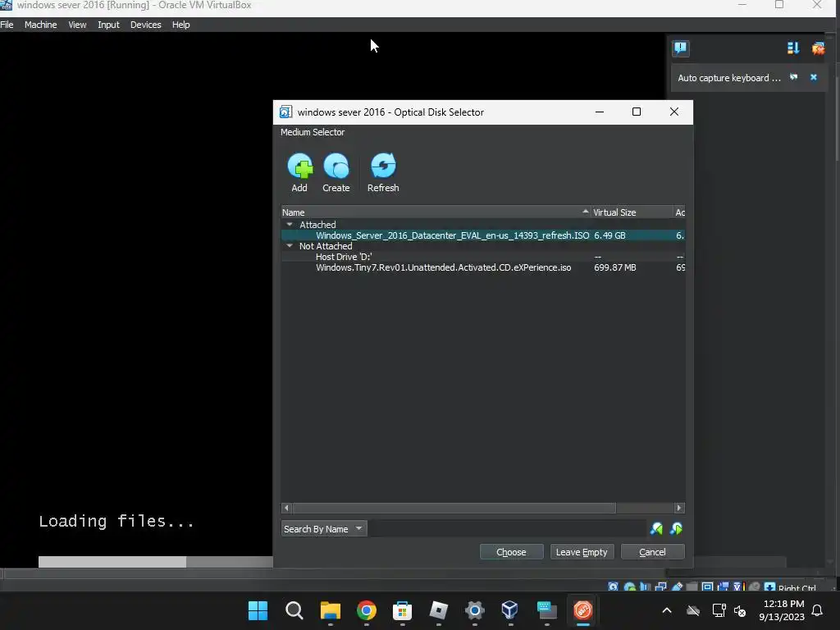Show hidden system tray icons
This screenshot has height=630, width=840.
(667, 610)
